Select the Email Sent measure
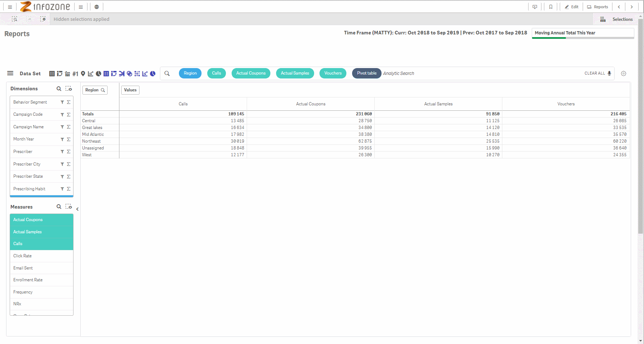This screenshot has width=644, height=344. pyautogui.click(x=42, y=268)
